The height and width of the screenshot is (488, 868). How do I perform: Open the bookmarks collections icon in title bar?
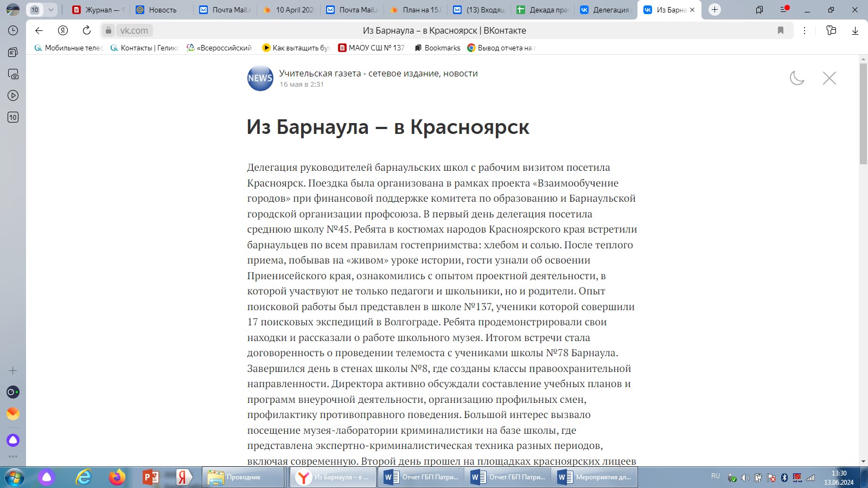[x=759, y=10]
